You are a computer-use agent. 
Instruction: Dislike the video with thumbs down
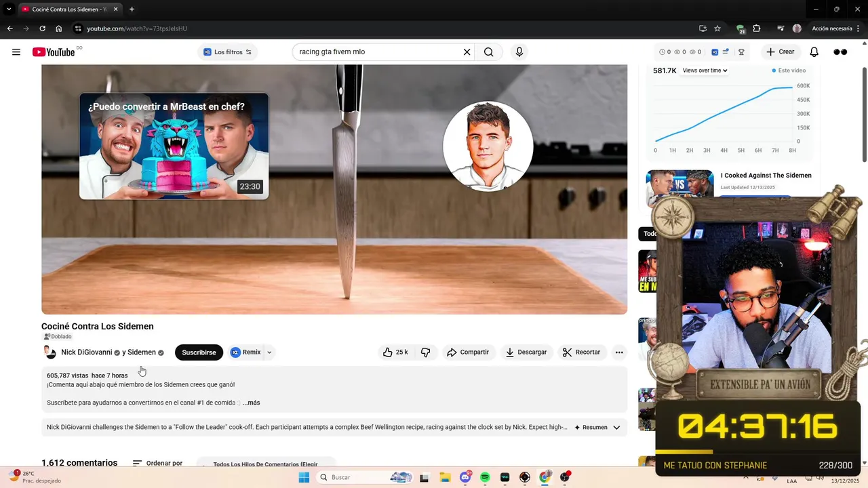coord(426,352)
